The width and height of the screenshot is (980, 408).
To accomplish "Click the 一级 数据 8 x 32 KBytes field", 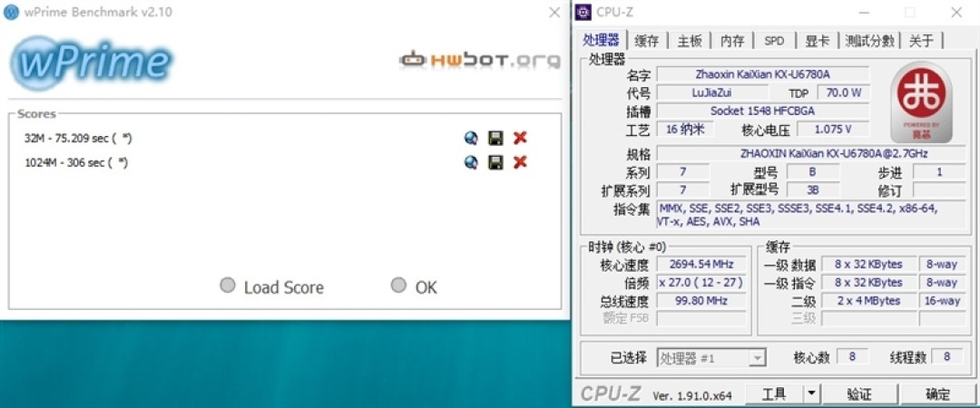I will 868,265.
